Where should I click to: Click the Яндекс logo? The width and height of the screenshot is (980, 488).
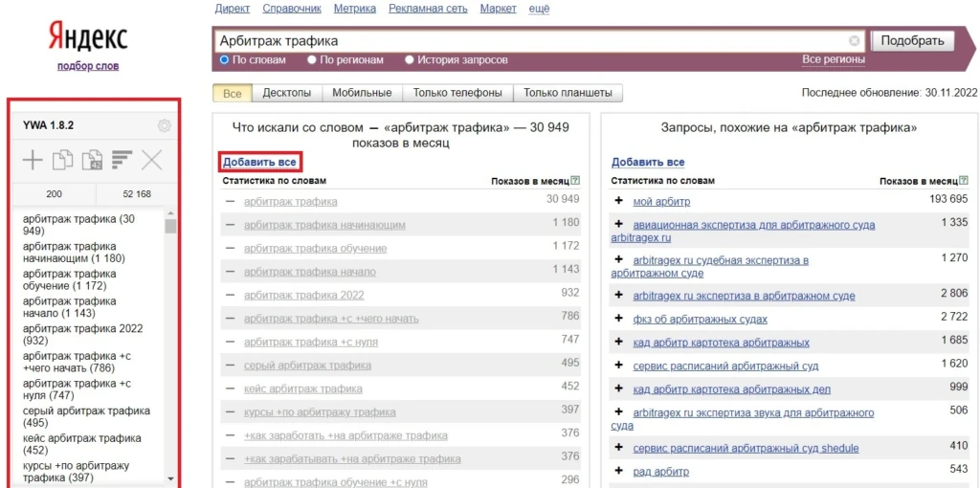[x=88, y=37]
